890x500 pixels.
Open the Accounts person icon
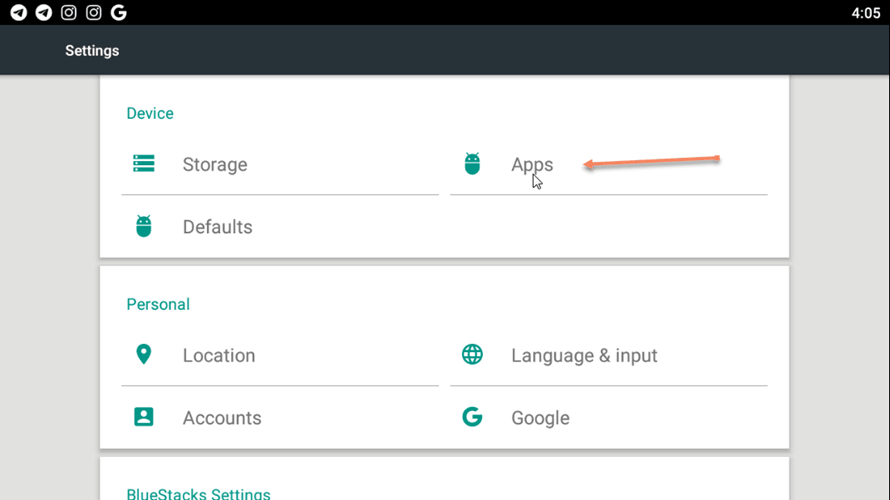tap(144, 417)
